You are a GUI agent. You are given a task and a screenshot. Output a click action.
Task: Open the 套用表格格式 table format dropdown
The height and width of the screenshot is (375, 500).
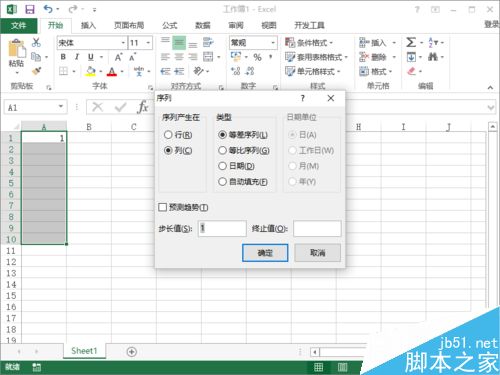pos(316,57)
